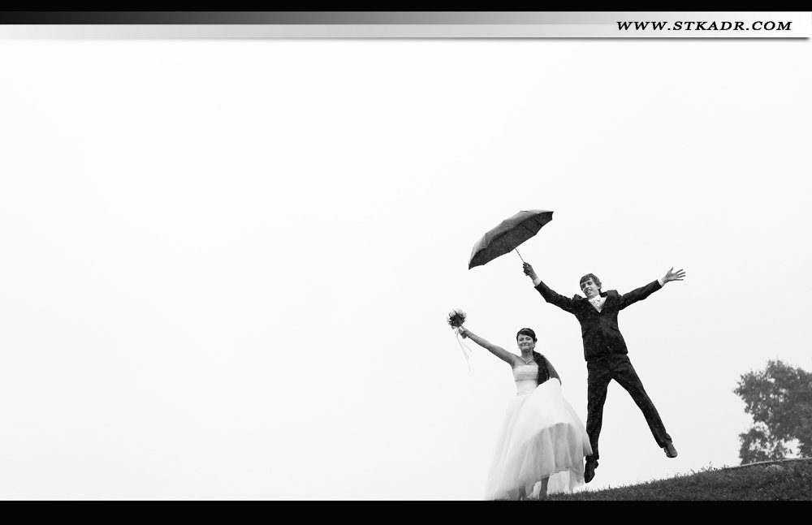This screenshot has height=525, width=812.
Task: Select the bride's raised bouquet
Action: [457, 318]
